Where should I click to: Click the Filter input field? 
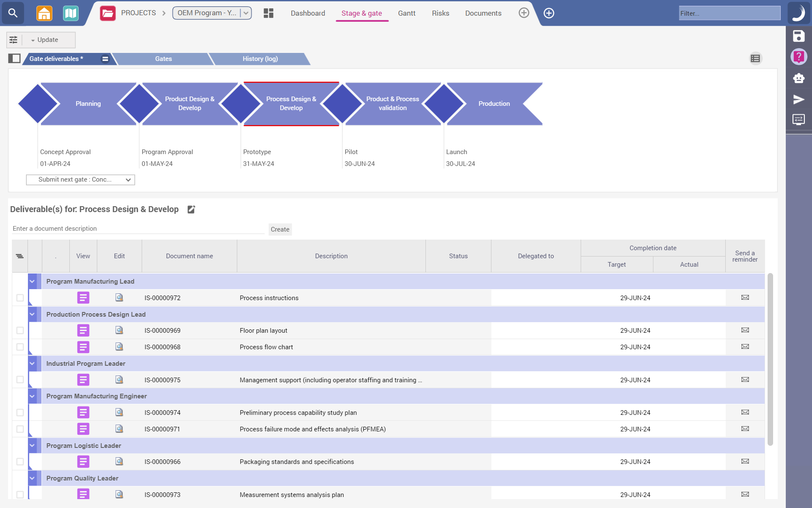click(x=730, y=13)
